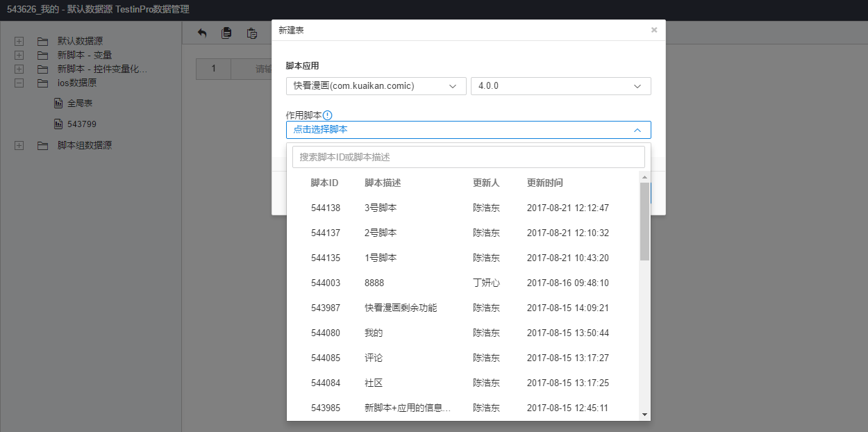Viewport: 868px width, 432px height.
Task: Click the clipboard paste icon in the toolbar
Action: click(252, 33)
